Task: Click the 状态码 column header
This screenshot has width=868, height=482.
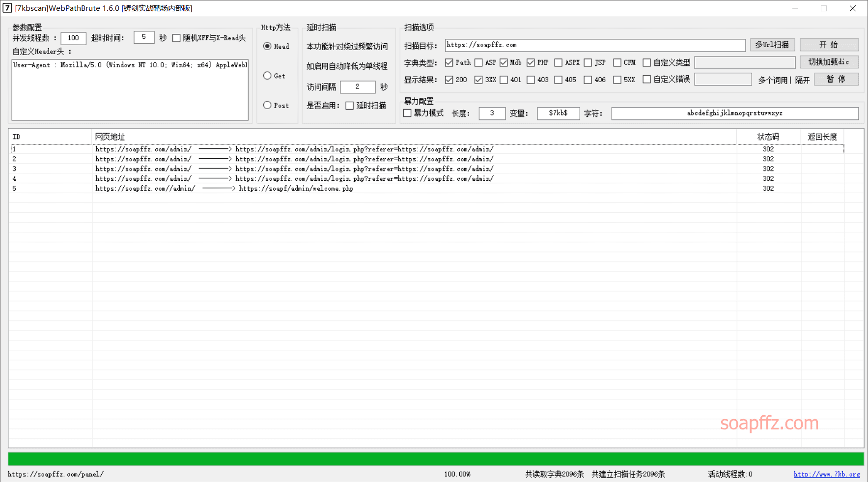Action: click(768, 137)
